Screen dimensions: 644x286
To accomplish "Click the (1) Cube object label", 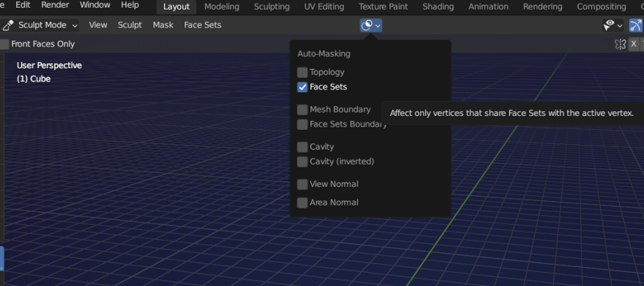I will [34, 79].
